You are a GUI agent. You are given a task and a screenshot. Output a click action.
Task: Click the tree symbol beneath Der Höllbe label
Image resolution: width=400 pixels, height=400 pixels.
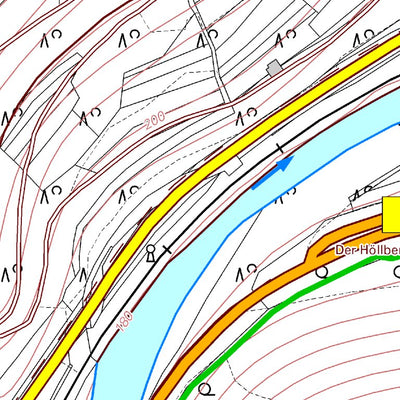(322, 273)
